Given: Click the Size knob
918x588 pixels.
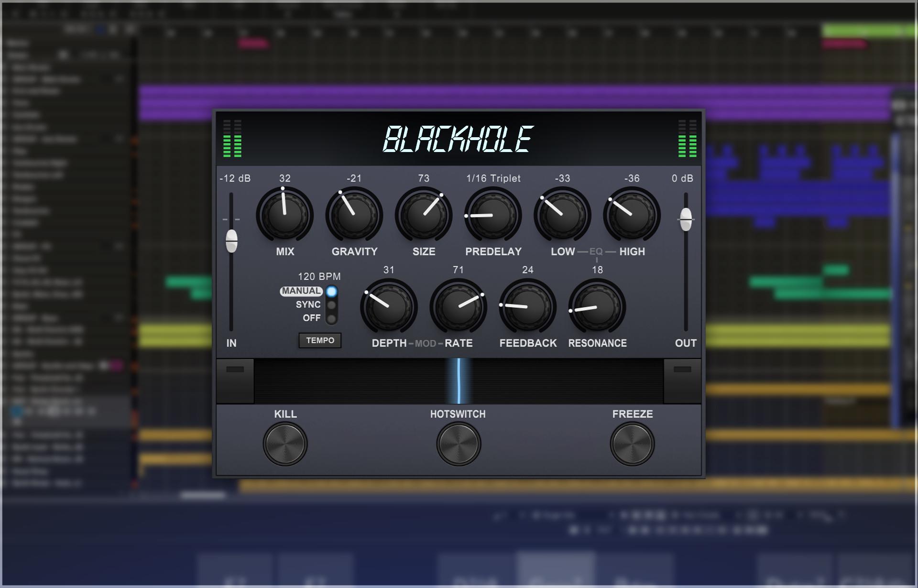Looking at the screenshot, I should tap(424, 215).
